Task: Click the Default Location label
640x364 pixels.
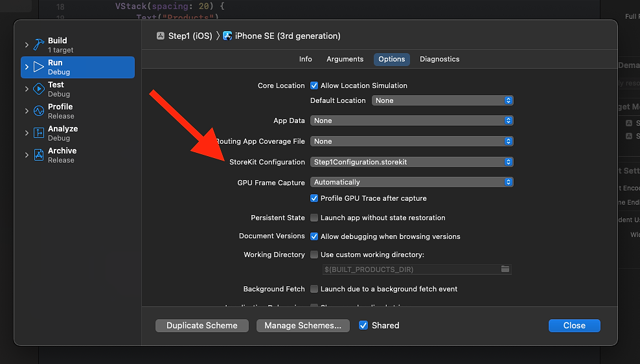Action: tap(338, 100)
